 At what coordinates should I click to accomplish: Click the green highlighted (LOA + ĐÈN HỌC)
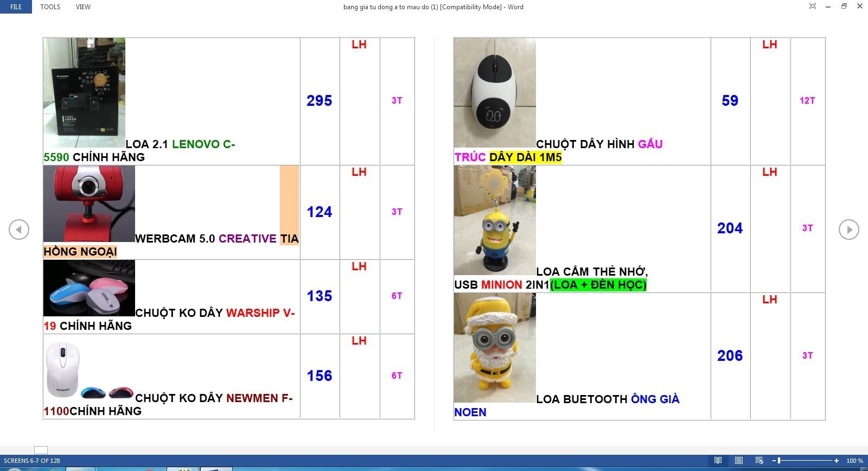click(598, 285)
